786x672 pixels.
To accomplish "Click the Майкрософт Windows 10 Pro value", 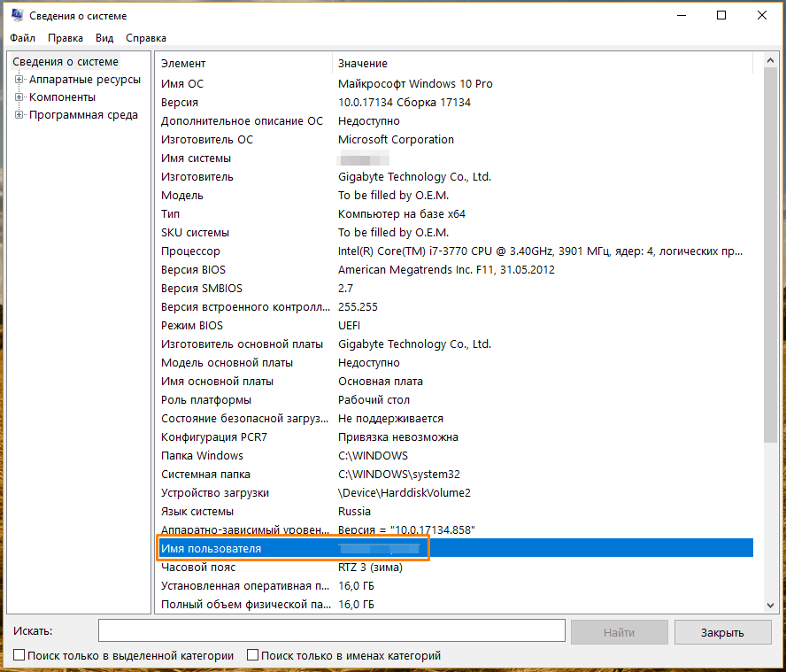I will (415, 84).
